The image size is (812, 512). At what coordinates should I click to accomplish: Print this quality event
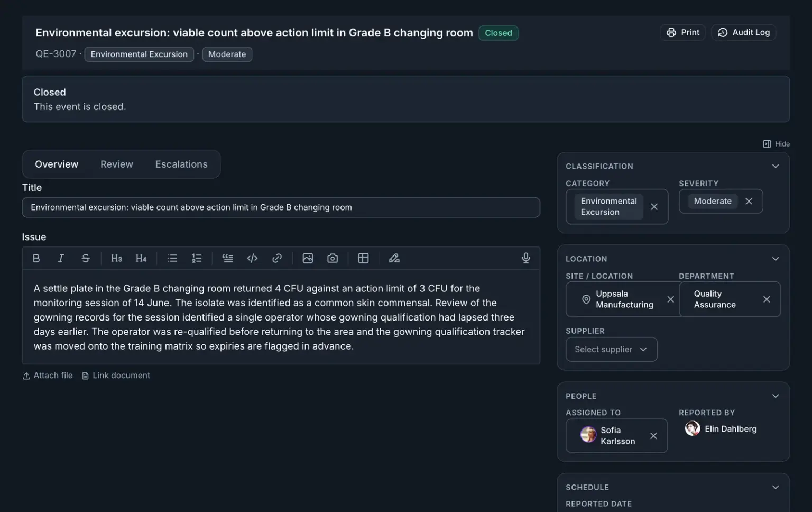(x=682, y=32)
